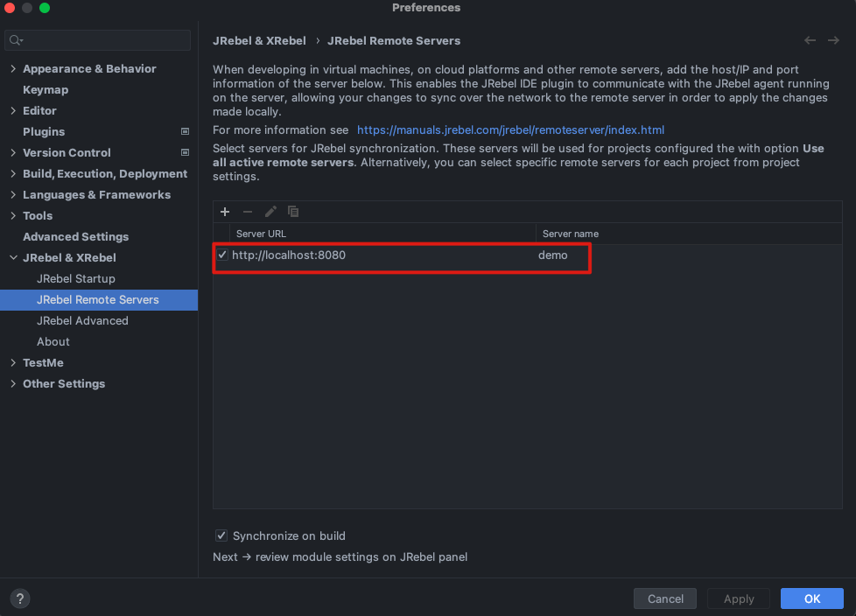Image resolution: width=856 pixels, height=616 pixels.
Task: Click the Plugins project-level settings icon
Action: [185, 131]
